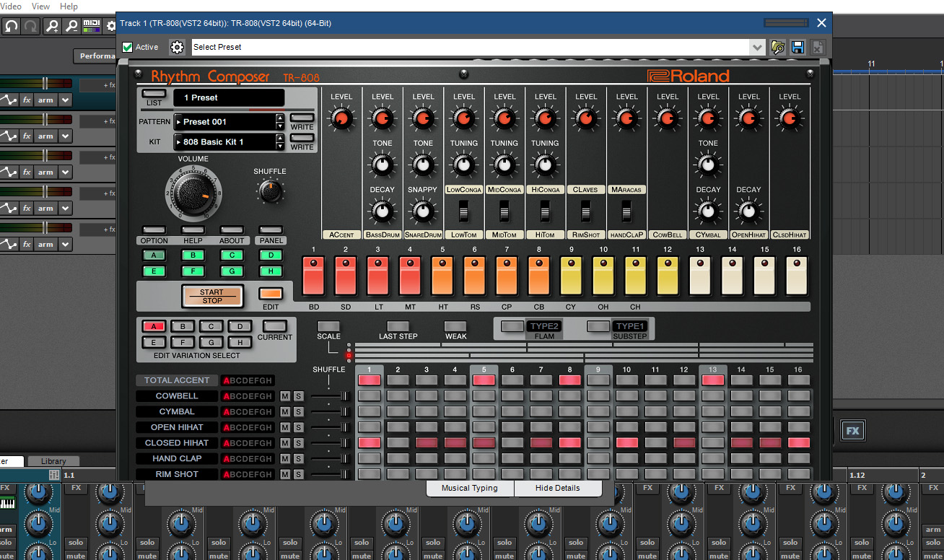Click the undo arrow in the main toolbar
Screen dimensions: 944x560
[11, 26]
